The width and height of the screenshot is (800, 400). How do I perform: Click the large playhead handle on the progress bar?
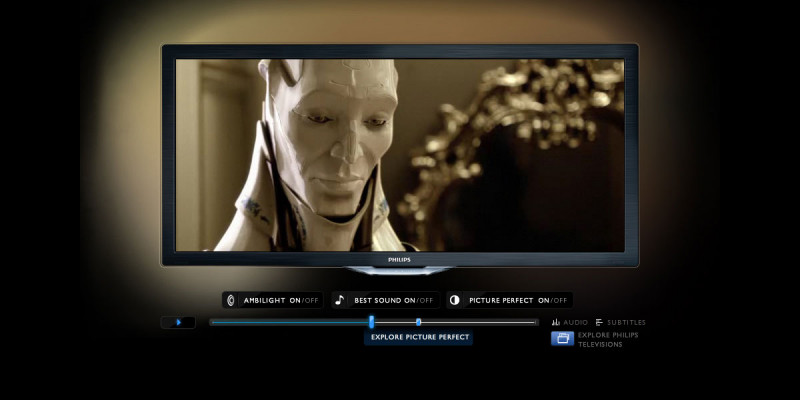pos(371,322)
